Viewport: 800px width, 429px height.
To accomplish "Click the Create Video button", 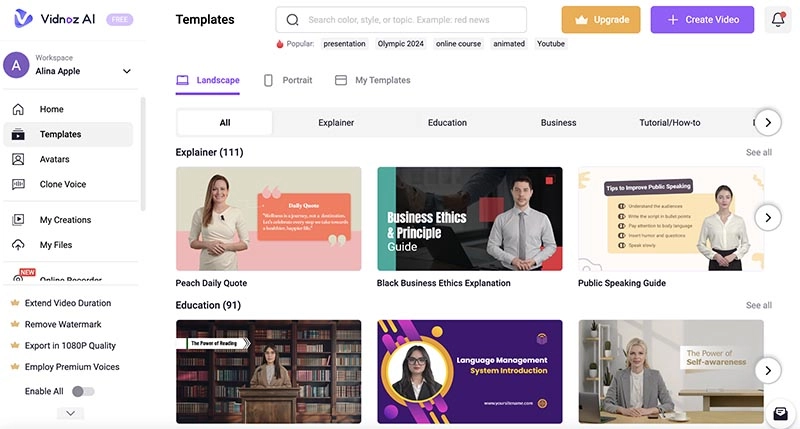I will pos(702,20).
